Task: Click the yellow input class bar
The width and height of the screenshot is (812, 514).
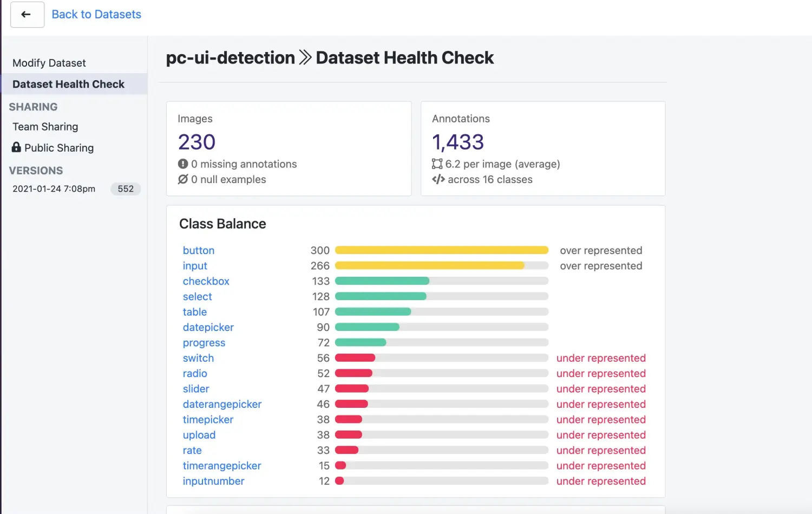Action: [430, 265]
